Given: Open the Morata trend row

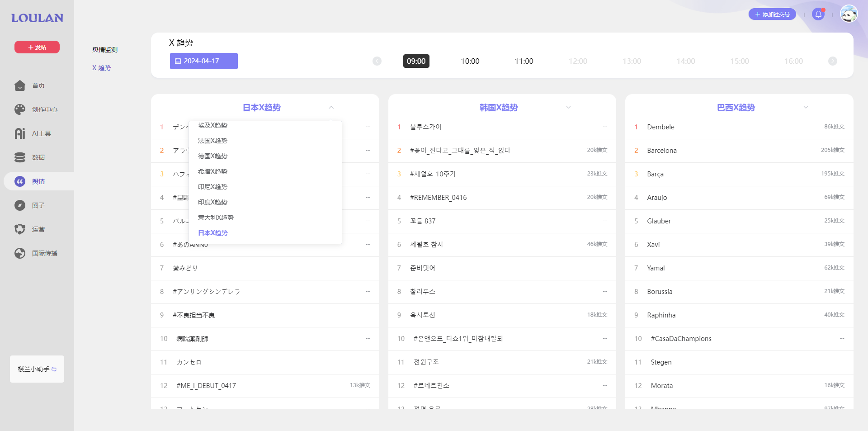Looking at the screenshot, I should point(739,386).
